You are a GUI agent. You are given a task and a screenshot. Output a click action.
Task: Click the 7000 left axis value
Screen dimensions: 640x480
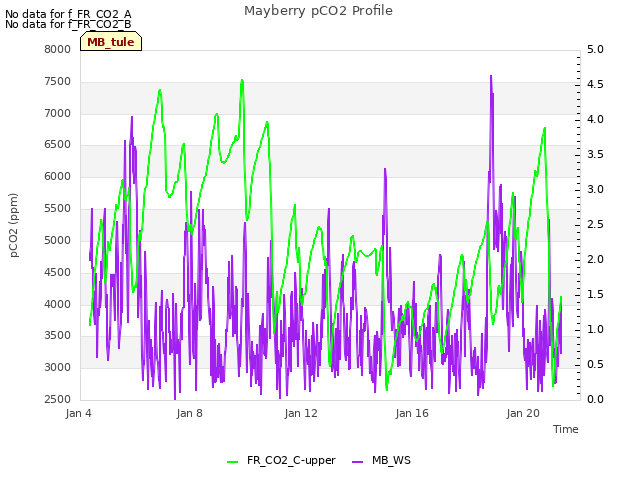click(x=58, y=113)
